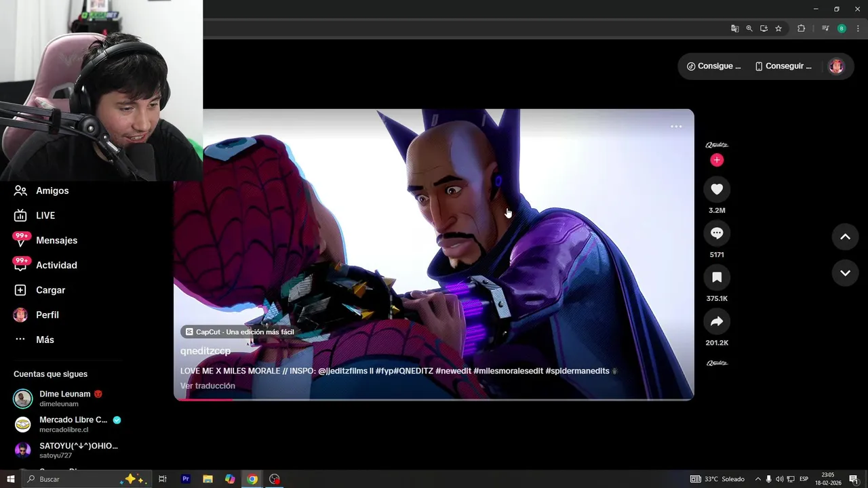Seek along the video progress bar
Viewport: 868px width, 488px height.
434,399
